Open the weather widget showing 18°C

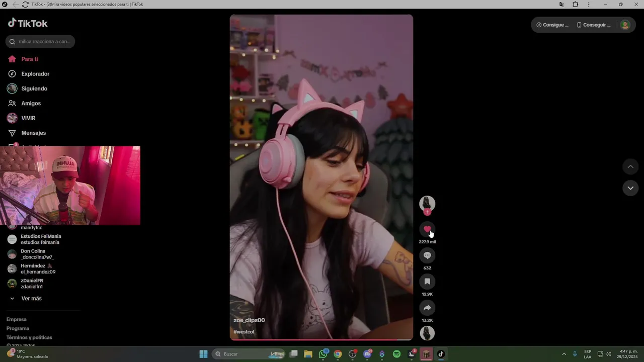[28, 354]
